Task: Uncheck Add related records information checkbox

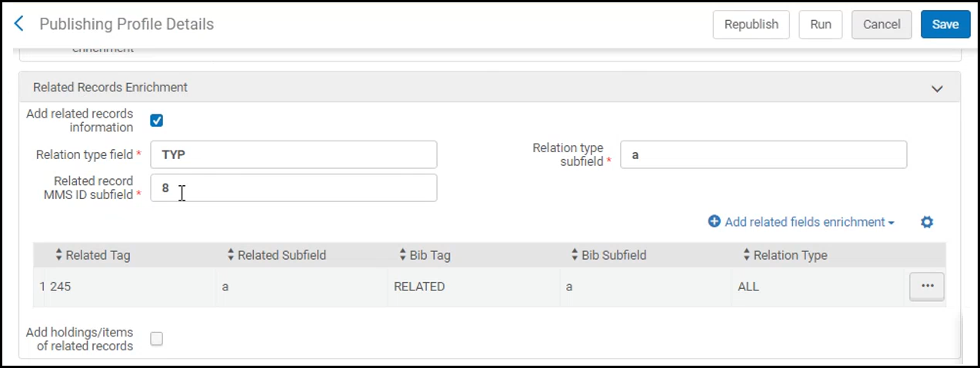Action: (x=156, y=120)
